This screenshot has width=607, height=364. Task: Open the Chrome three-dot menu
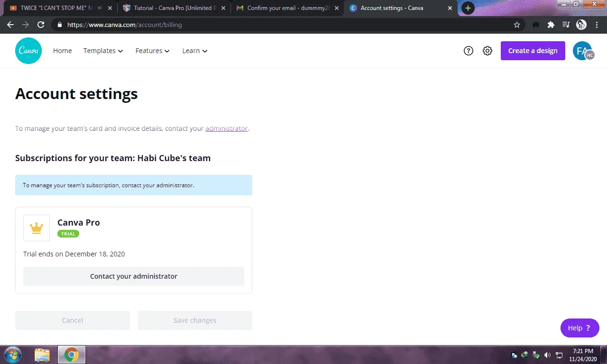click(597, 25)
